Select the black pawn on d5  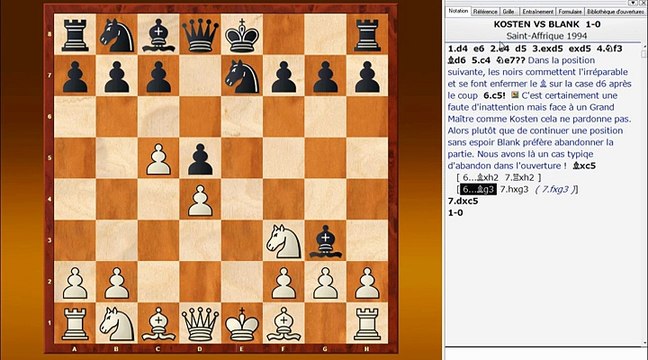pyautogui.click(x=200, y=158)
